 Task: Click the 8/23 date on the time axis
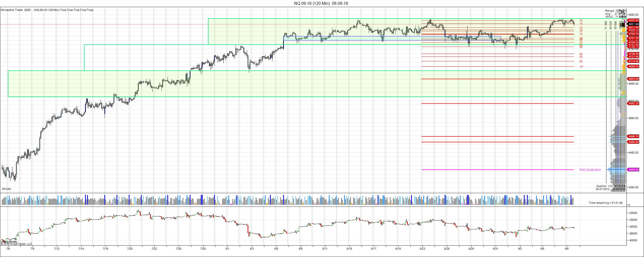click(422, 249)
